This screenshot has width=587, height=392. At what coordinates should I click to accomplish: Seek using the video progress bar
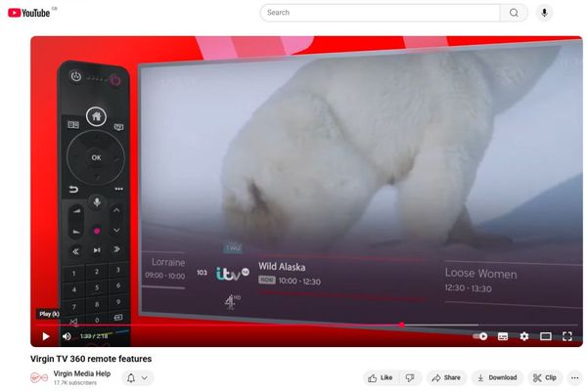293,325
